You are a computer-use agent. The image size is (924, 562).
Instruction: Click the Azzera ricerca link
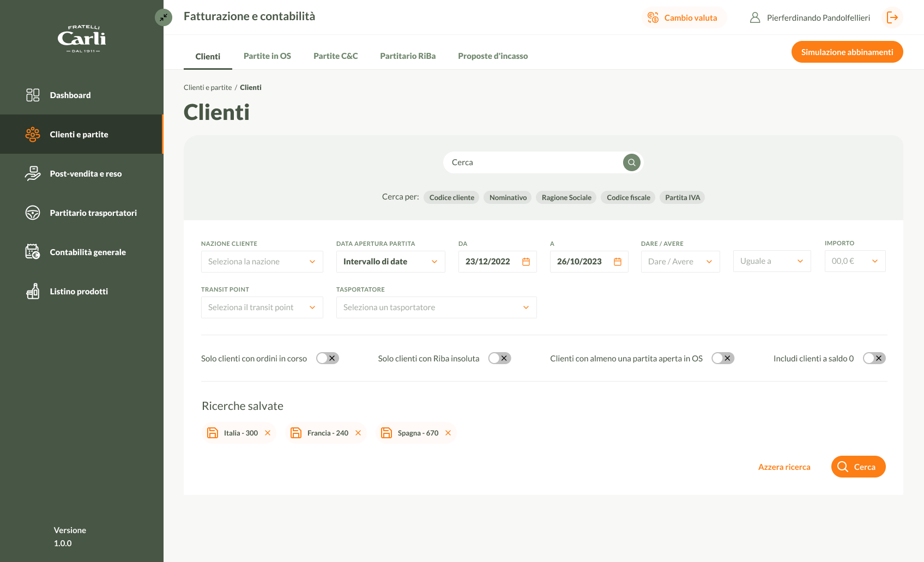pyautogui.click(x=784, y=467)
